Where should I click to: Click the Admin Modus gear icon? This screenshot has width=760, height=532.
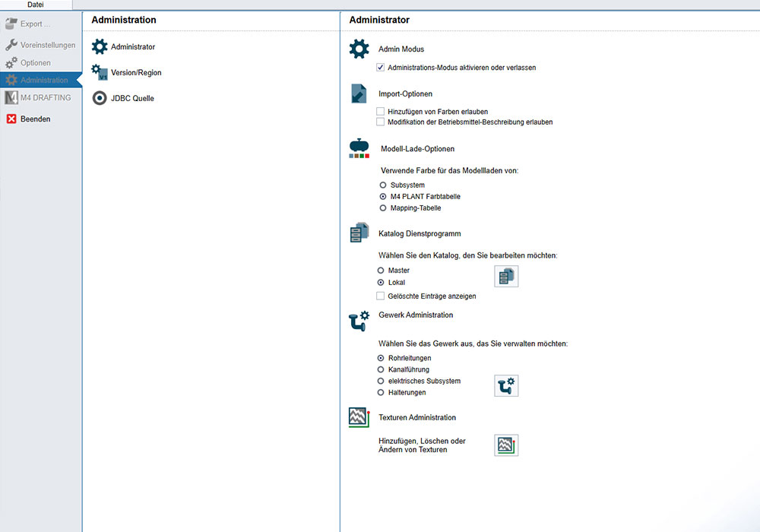tap(359, 49)
